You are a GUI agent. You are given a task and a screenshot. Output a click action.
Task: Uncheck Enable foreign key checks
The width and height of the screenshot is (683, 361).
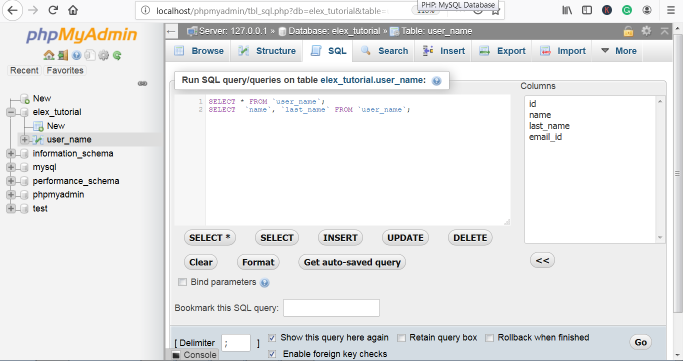(272, 354)
